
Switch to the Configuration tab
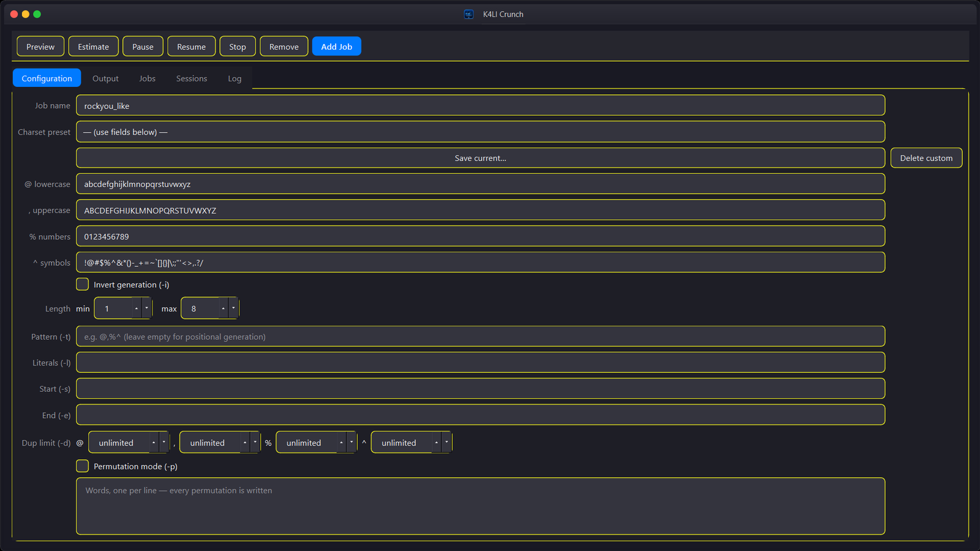[x=47, y=78]
